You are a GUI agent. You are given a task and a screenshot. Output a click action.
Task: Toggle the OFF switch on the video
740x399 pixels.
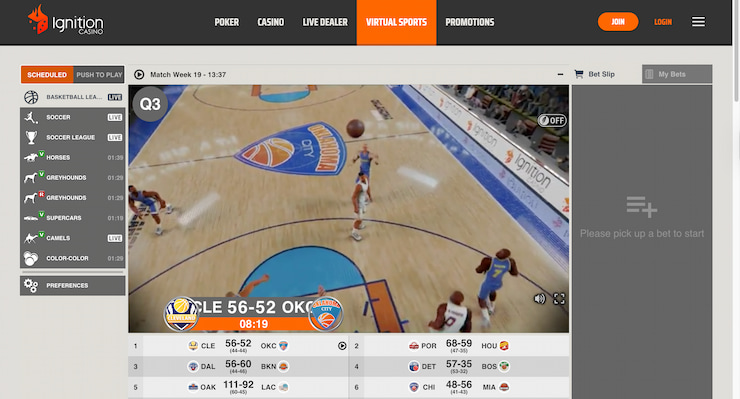[552, 120]
